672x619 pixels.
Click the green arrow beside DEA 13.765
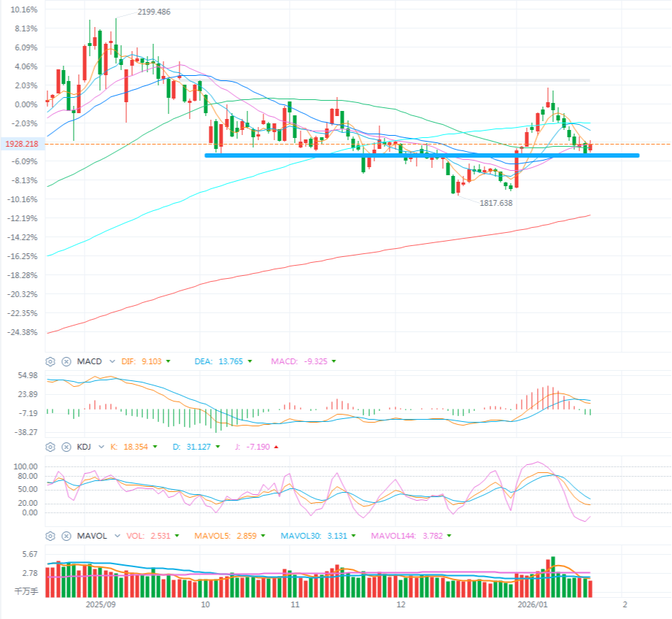point(250,361)
